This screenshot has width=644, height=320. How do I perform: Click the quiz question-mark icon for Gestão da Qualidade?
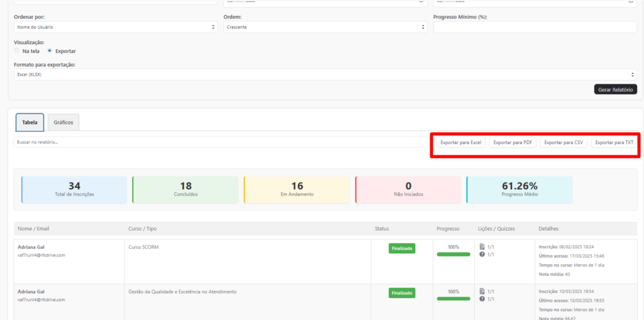point(482,299)
